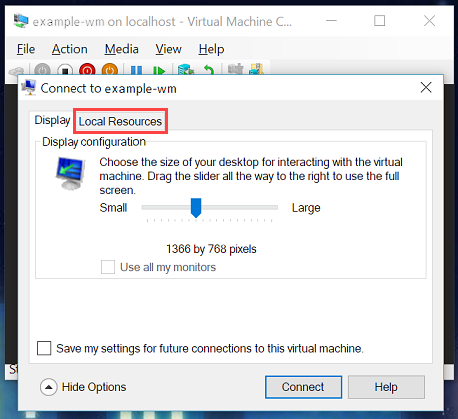
Task: Close the Virtual Machine Connection window
Action: tap(429, 21)
